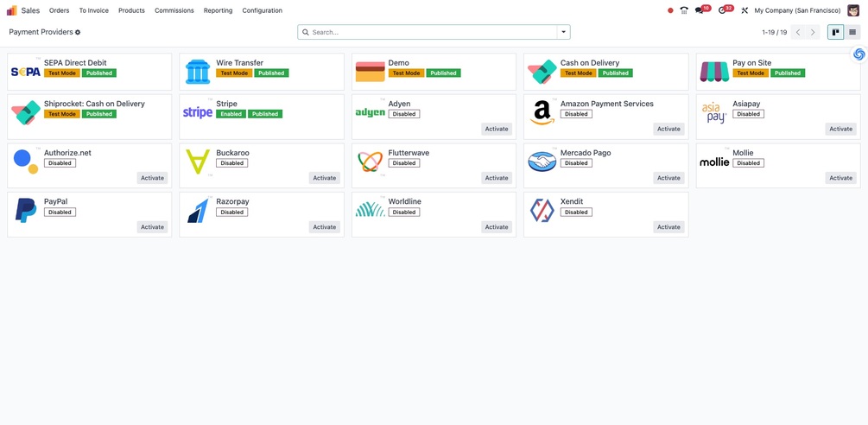Click the Authorize.net circles logo
This screenshot has width=868, height=425.
tap(25, 162)
